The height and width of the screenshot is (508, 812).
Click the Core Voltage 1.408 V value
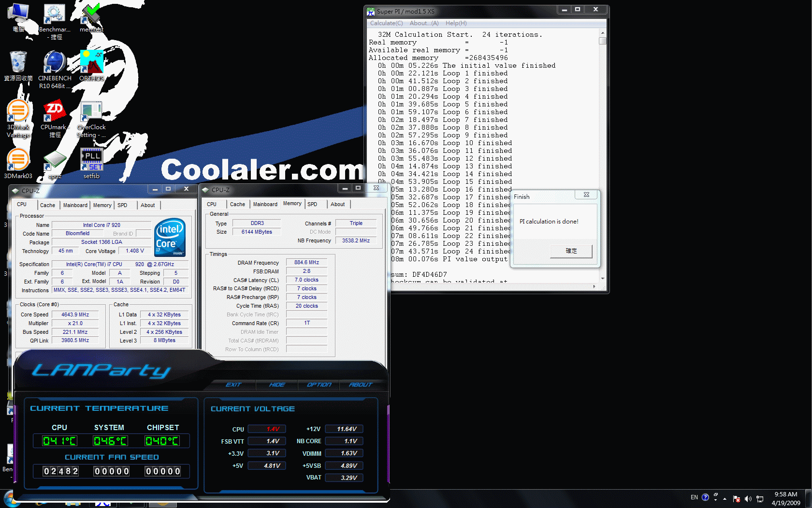(x=135, y=251)
